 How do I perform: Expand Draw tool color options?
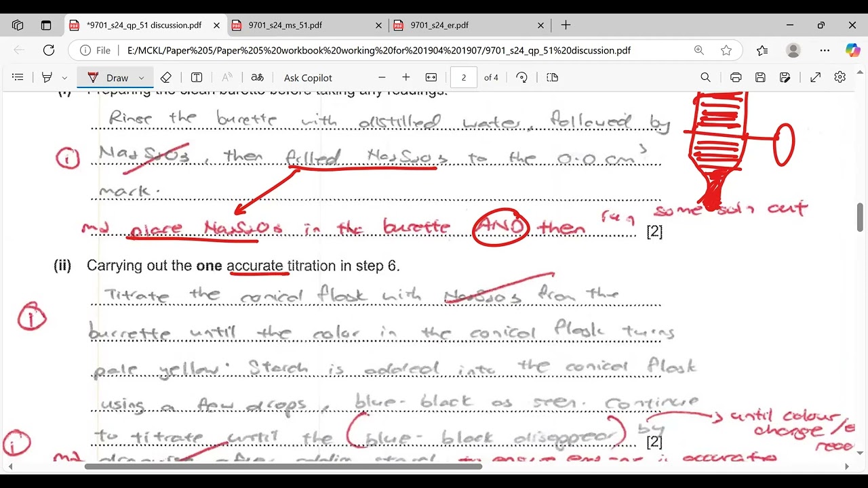click(141, 78)
